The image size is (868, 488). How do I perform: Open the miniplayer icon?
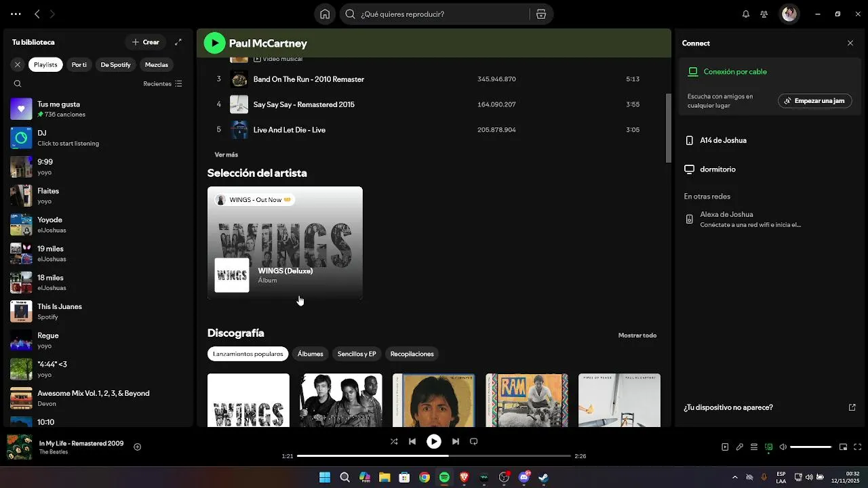tap(843, 447)
